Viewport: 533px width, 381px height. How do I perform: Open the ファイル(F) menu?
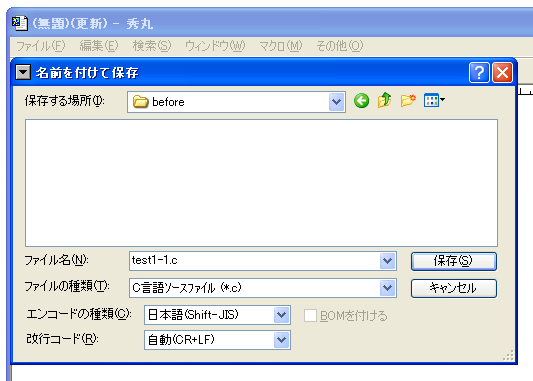(x=41, y=46)
